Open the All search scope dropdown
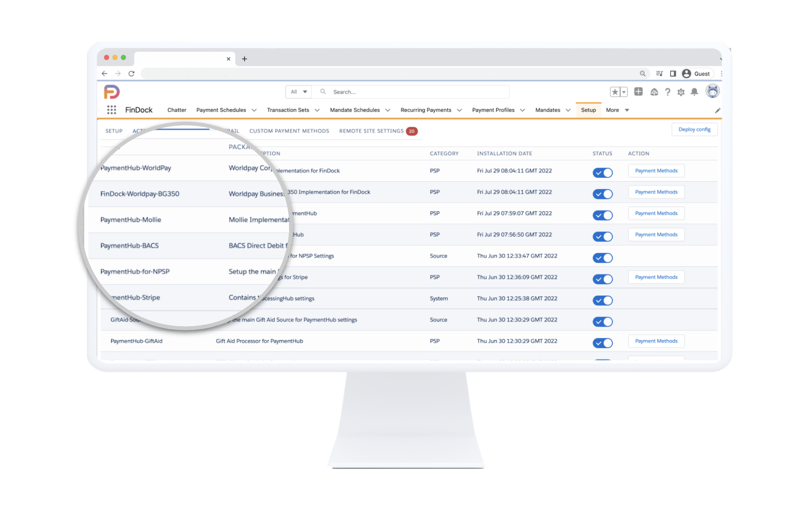The height and width of the screenshot is (507, 812). (x=299, y=92)
